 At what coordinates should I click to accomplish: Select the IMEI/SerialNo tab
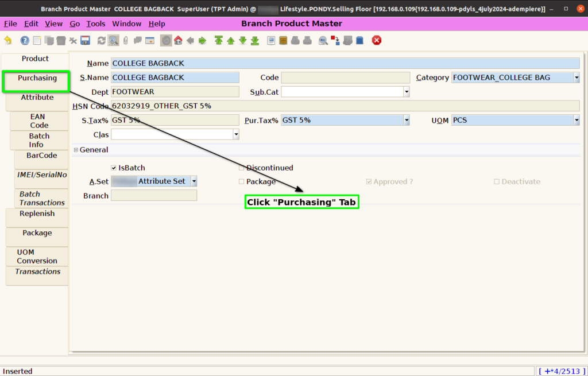click(41, 179)
